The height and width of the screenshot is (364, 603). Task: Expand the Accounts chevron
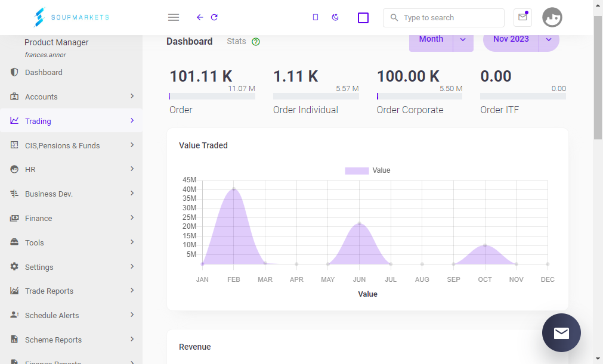point(132,96)
